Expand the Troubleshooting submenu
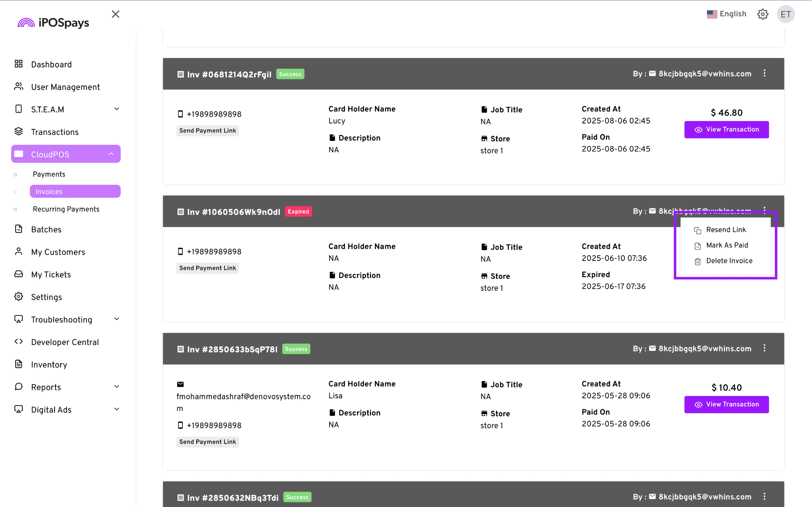The image size is (812, 507). pyautogui.click(x=117, y=319)
